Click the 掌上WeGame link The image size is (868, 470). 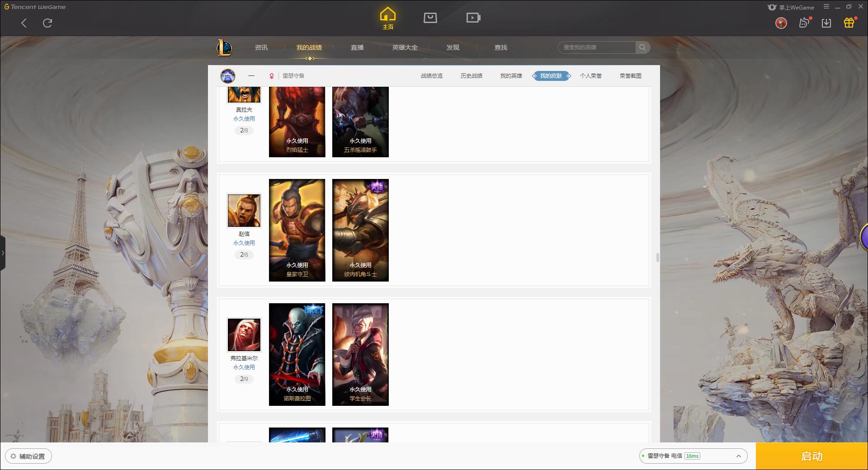(791, 7)
